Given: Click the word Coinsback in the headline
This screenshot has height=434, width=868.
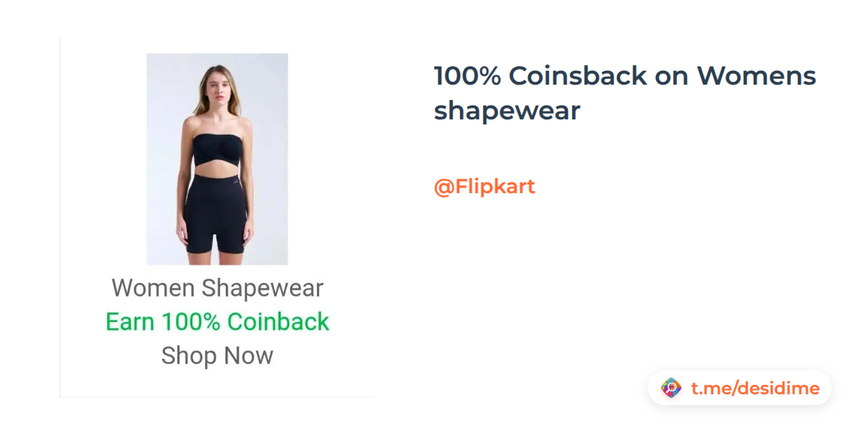Looking at the screenshot, I should (x=577, y=75).
